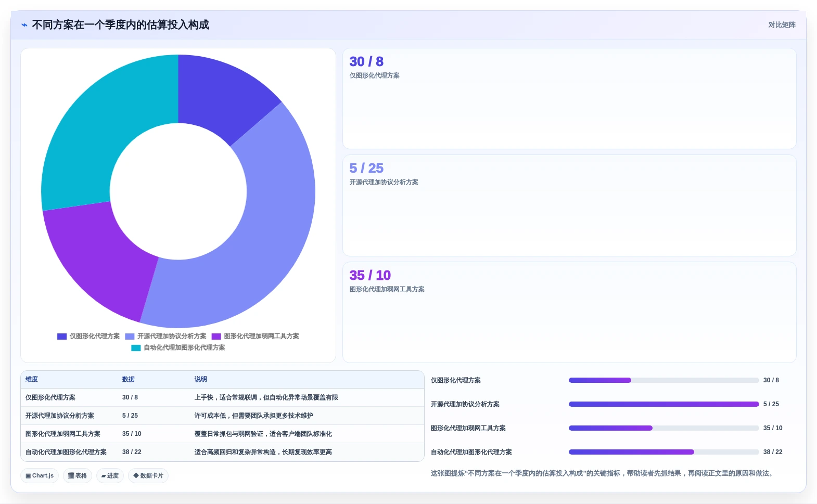Click the 表格 tag chip
This screenshot has width=817, height=504.
pos(78,476)
